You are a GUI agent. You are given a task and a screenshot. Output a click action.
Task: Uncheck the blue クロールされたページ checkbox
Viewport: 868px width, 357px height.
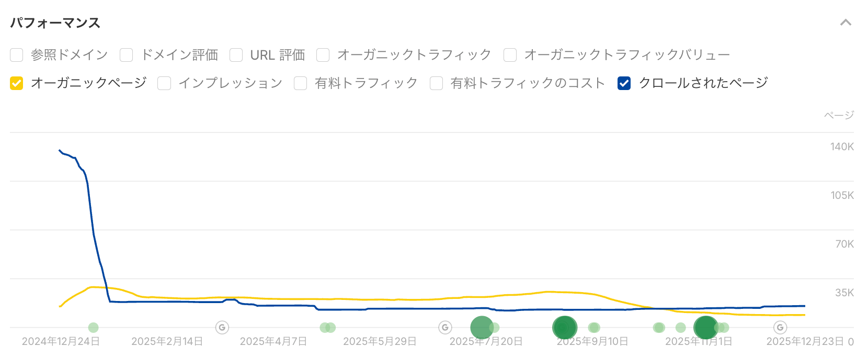pyautogui.click(x=624, y=83)
